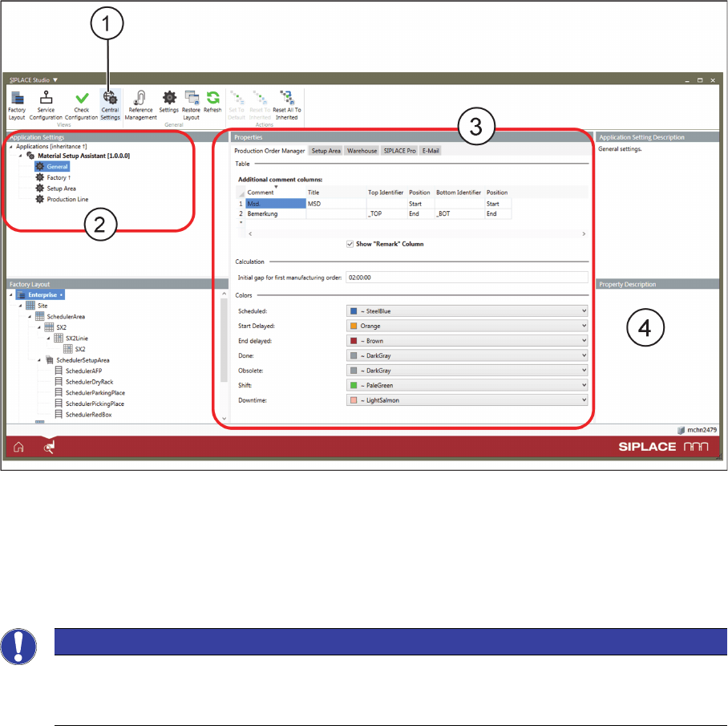
Task: Click the mchn2479 status bar entry
Action: 698,430
